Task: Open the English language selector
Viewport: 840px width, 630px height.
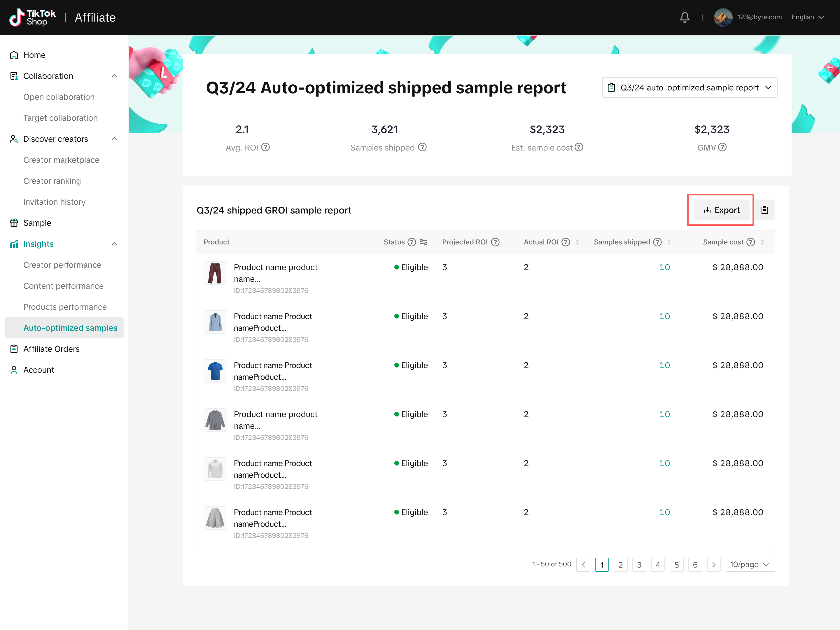Action: [807, 17]
